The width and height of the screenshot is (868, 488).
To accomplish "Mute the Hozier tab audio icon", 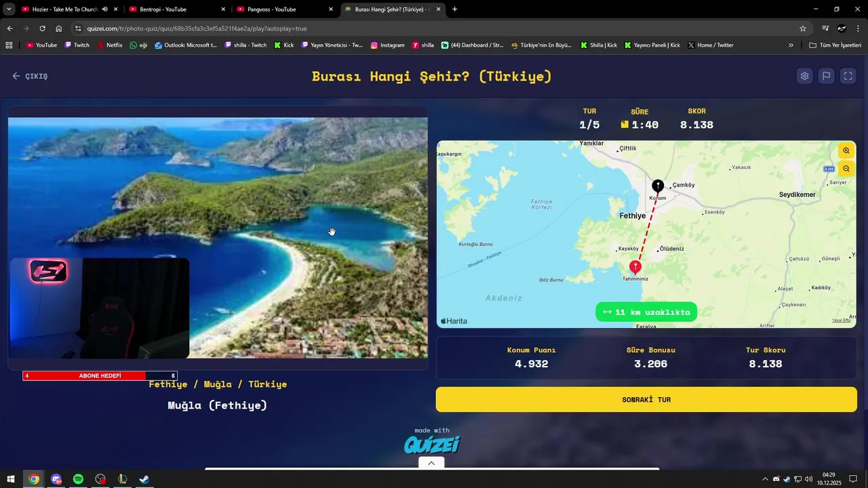I will (105, 9).
